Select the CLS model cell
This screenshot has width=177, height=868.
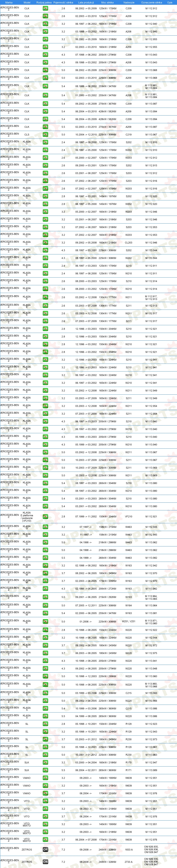pos(27,135)
